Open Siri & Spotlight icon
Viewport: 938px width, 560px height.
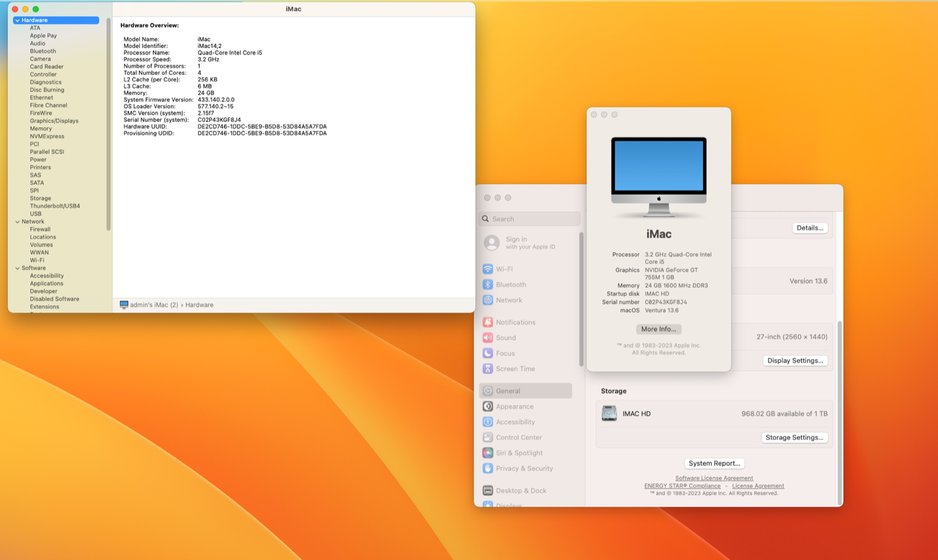488,453
